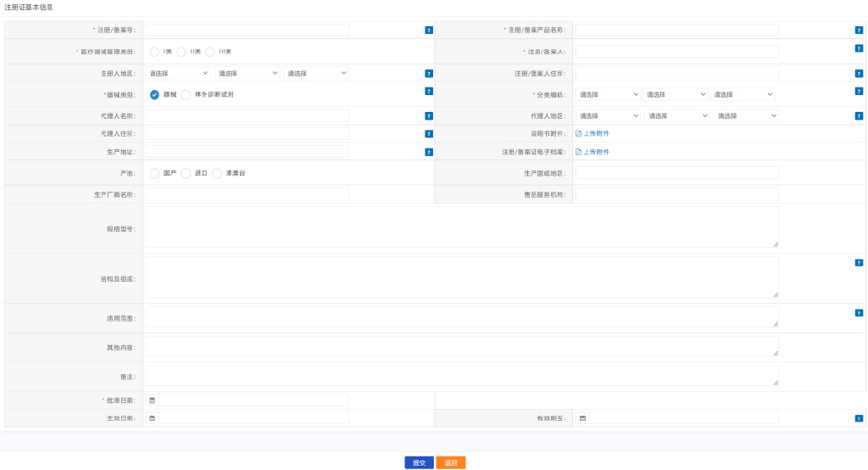868x470 pixels.
Task: Open first 注册人地区 dropdown
Action: click(x=178, y=73)
